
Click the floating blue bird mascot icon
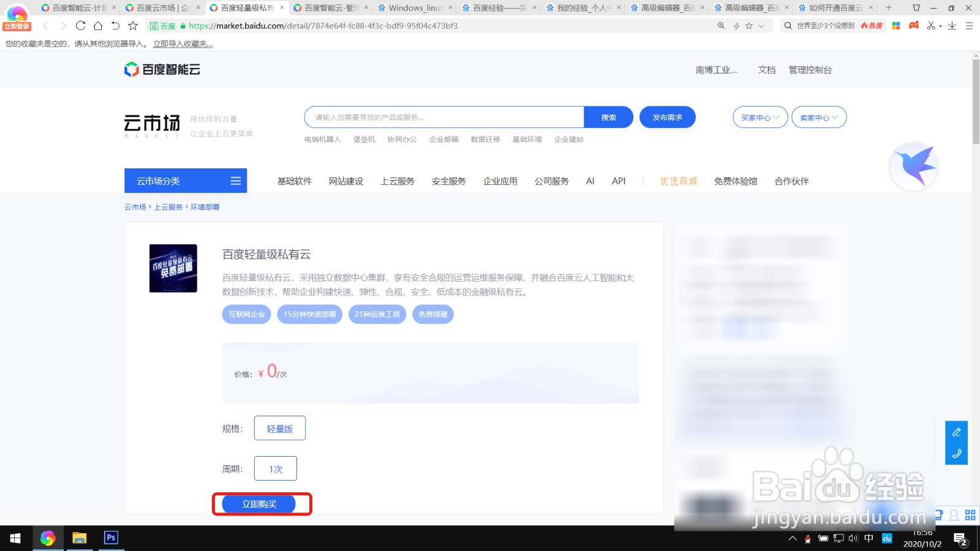[913, 166]
